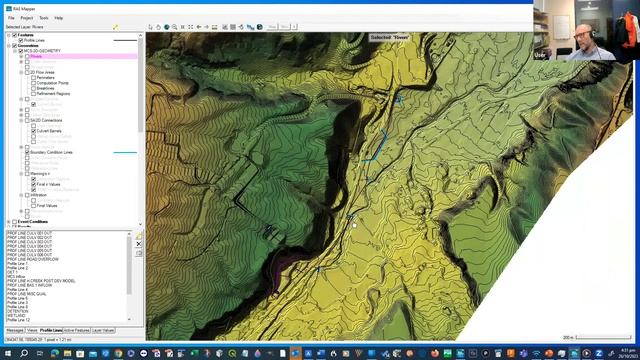Open Task View on the taskbar
This screenshot has width=640, height=360.
click(x=40, y=353)
